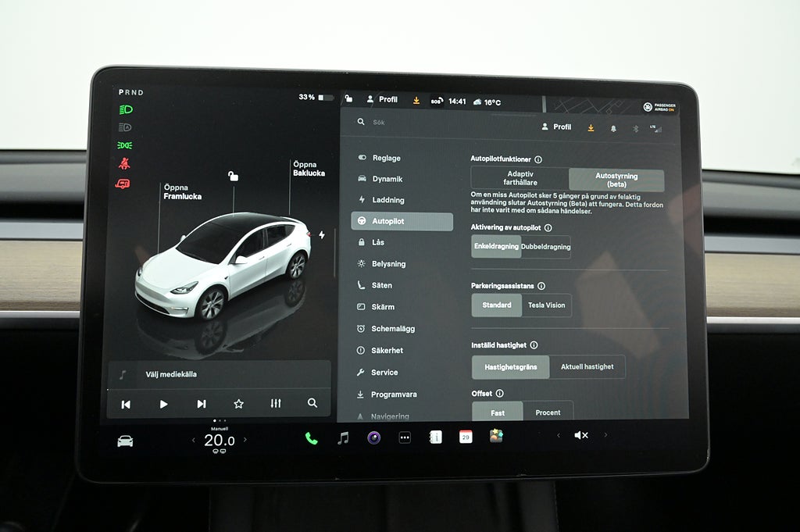Image resolution: width=800 pixels, height=532 pixels.
Task: Click info icon beside Parkeringsassistans
Action: click(x=541, y=287)
